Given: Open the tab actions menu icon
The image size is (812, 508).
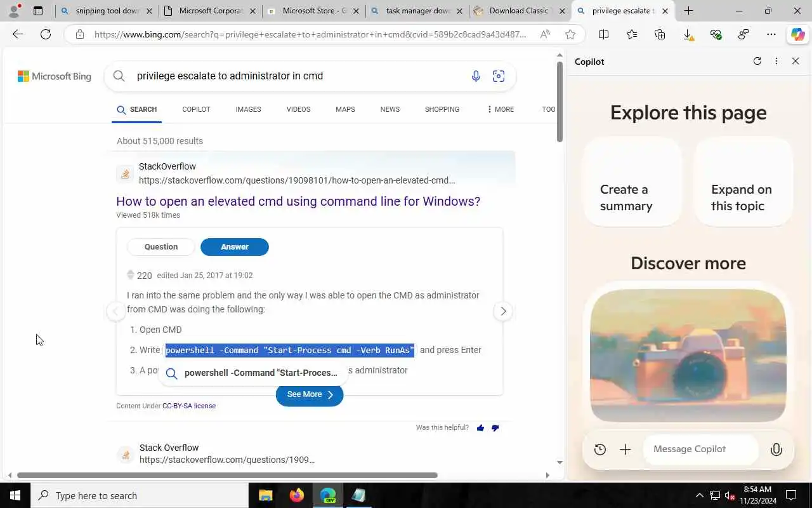Looking at the screenshot, I should tap(38, 11).
